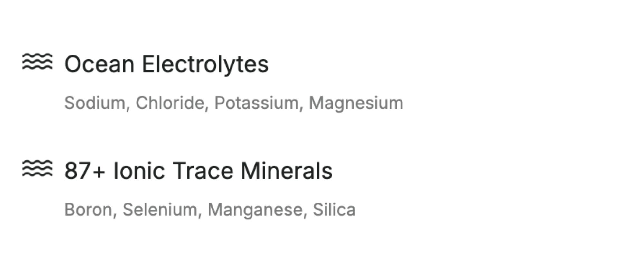This screenshot has width=644, height=258.
Task: Click the word Electrolytes in the heading
Action: point(205,64)
